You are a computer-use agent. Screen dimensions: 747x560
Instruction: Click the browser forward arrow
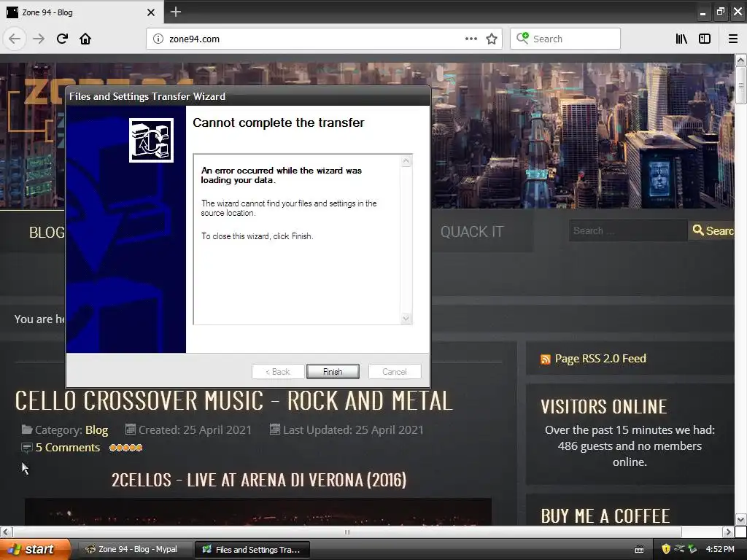[39, 39]
